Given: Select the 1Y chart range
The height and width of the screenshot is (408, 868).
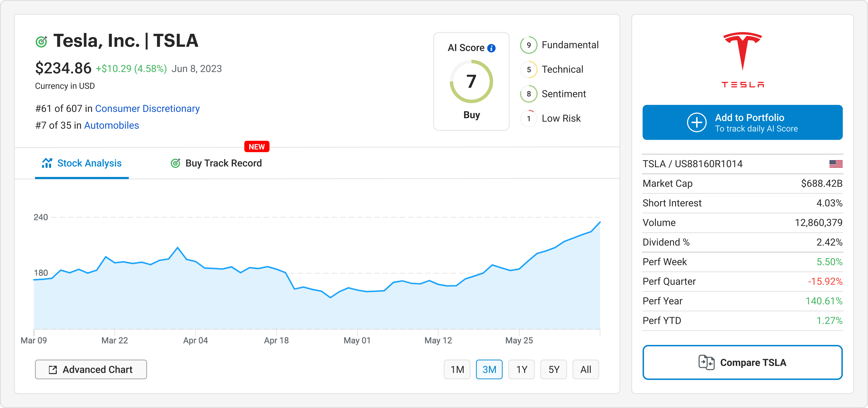Looking at the screenshot, I should (x=521, y=370).
